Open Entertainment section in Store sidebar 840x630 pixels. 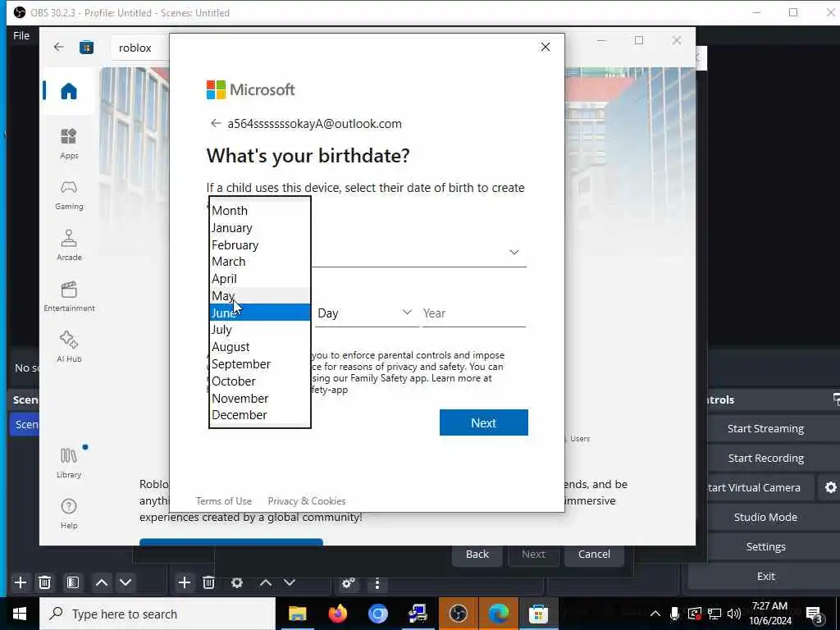click(x=69, y=296)
